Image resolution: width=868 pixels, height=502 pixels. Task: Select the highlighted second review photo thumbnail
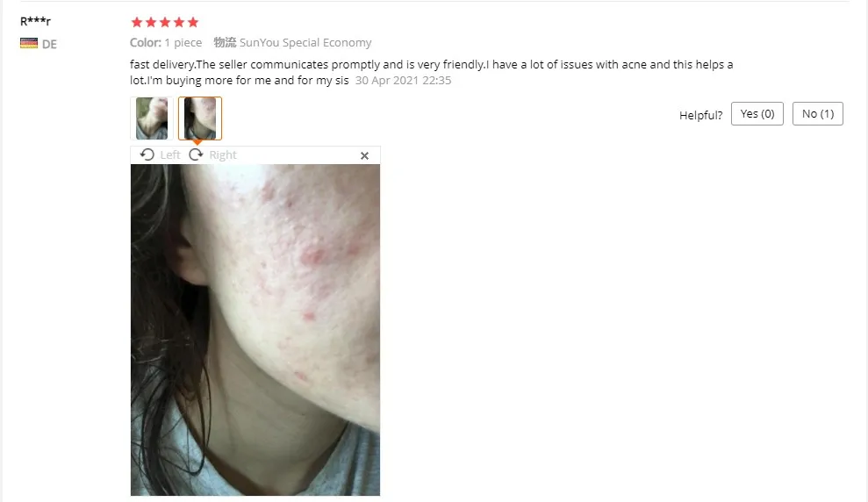tap(200, 118)
